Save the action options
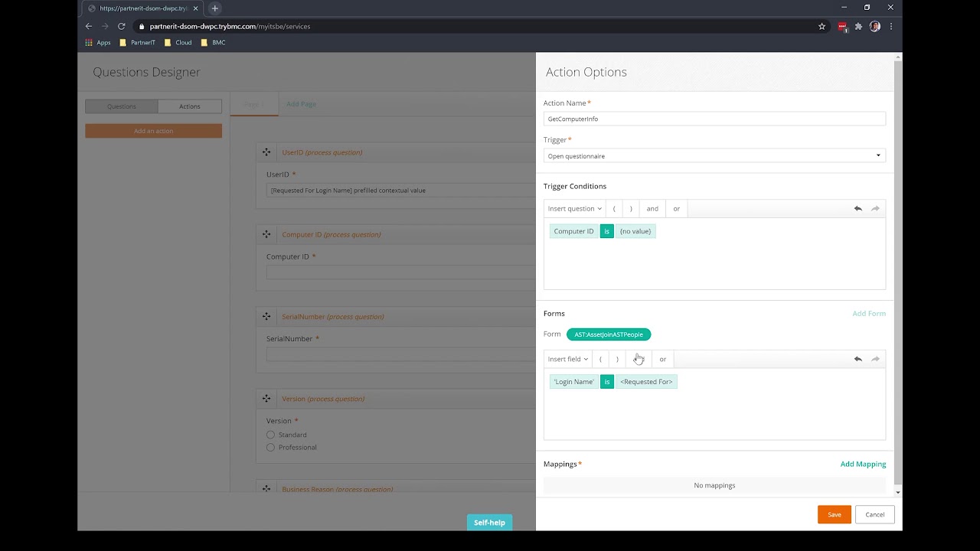The image size is (980, 551). 834,514
